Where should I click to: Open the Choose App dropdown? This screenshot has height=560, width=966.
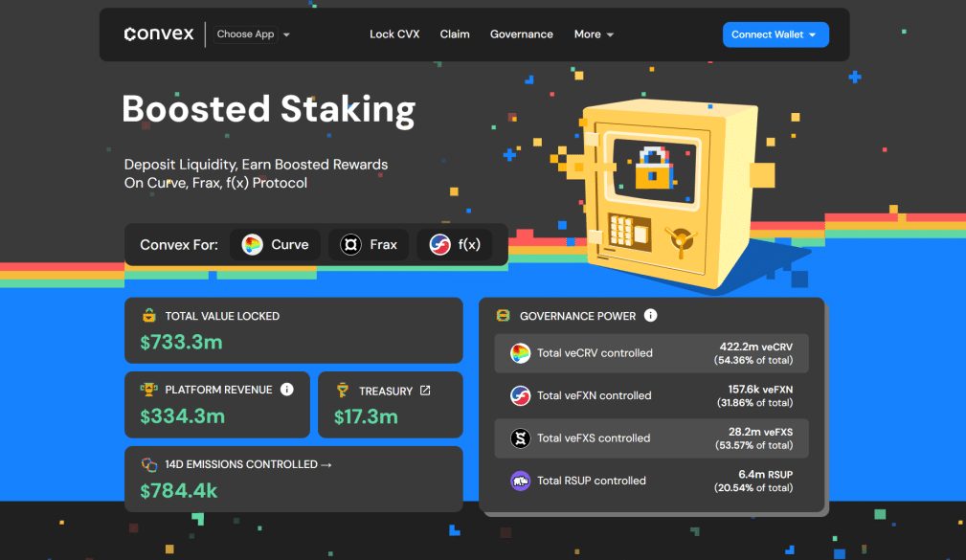(x=252, y=34)
